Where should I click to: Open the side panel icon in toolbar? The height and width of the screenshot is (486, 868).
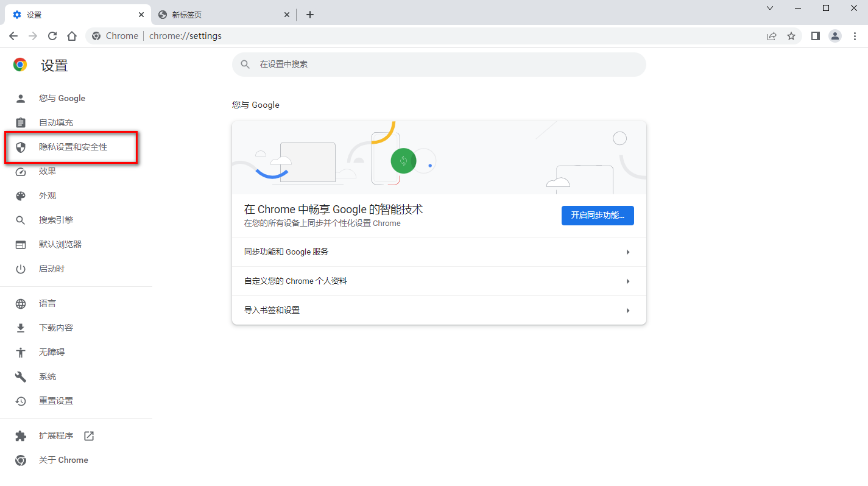click(x=816, y=36)
